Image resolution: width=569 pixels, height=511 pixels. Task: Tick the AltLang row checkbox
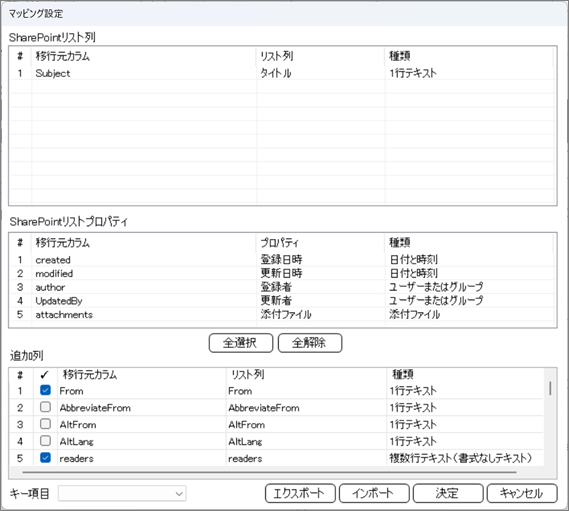45,441
